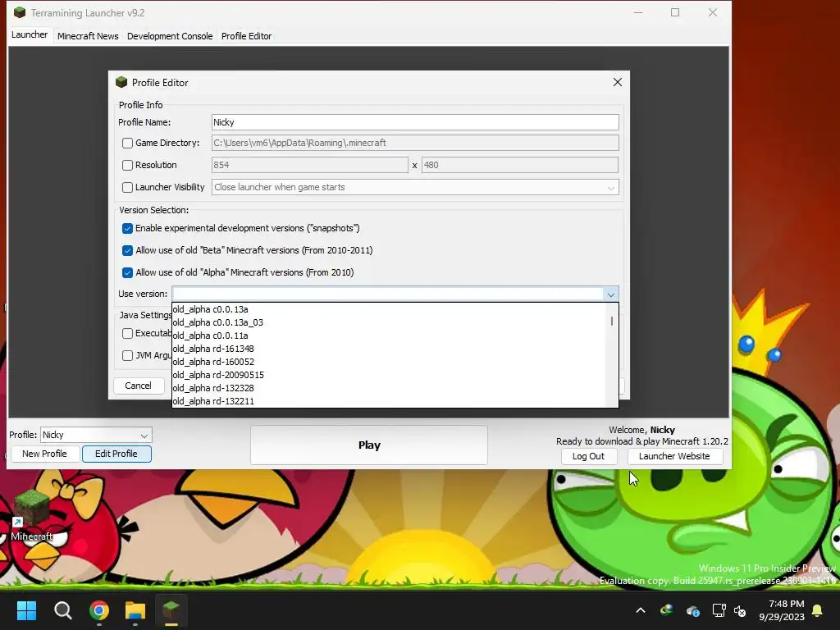The height and width of the screenshot is (630, 840).
Task: Open taskbar Search icon
Action: click(x=62, y=610)
